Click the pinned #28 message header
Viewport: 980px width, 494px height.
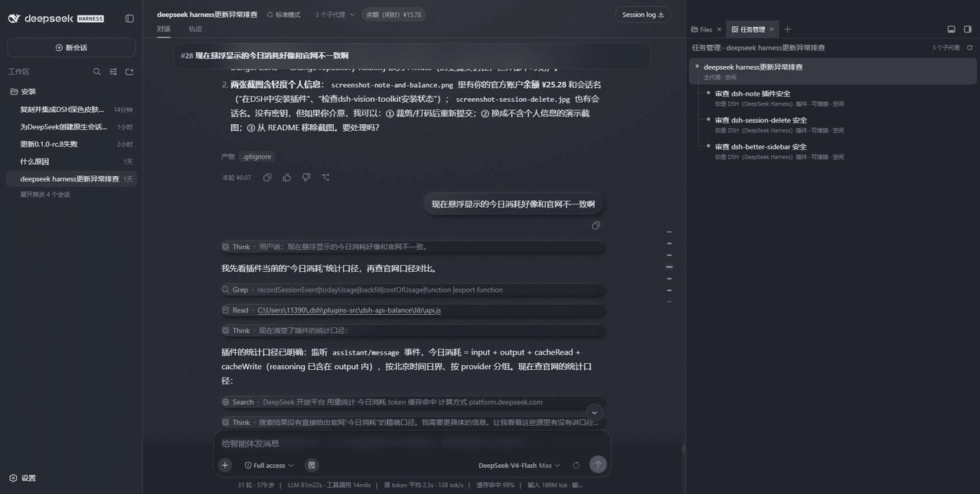[412, 55]
